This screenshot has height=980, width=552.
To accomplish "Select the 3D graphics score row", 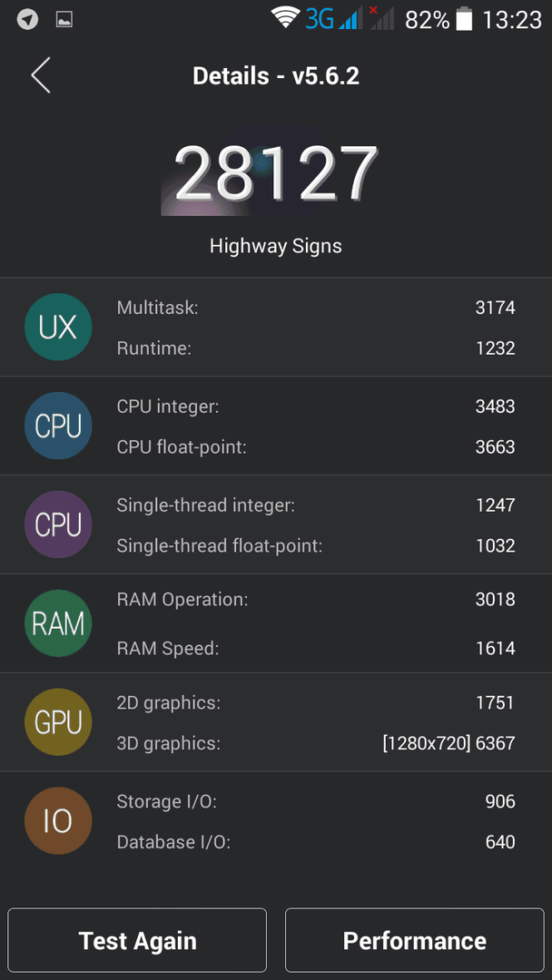I will point(316,743).
